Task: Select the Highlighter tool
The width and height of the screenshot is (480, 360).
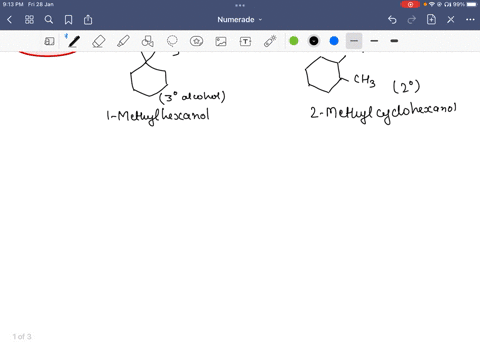Action: (x=123, y=41)
